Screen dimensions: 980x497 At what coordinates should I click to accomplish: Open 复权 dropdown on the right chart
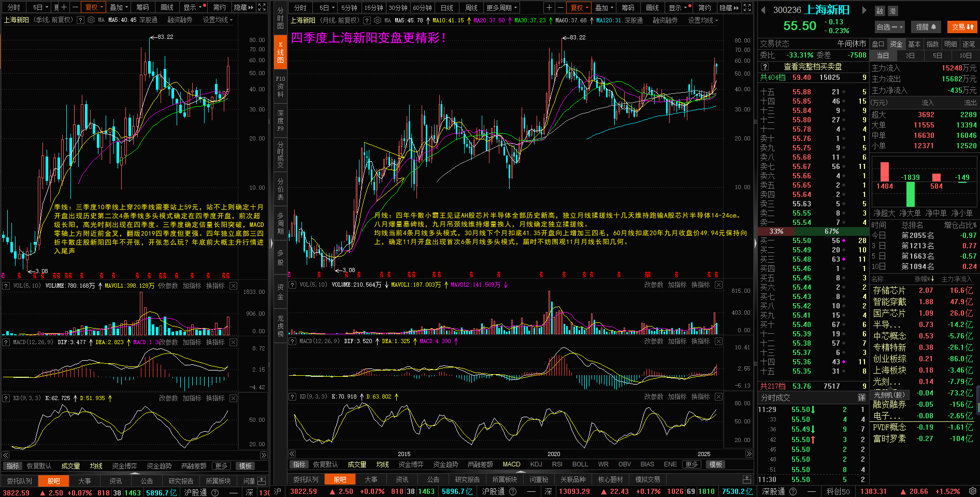coord(580,7)
